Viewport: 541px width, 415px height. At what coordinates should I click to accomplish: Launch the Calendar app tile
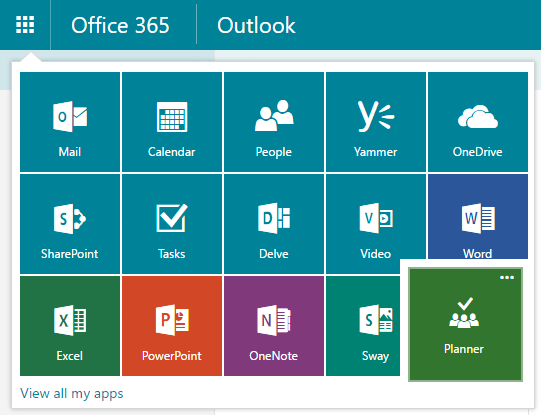[172, 122]
